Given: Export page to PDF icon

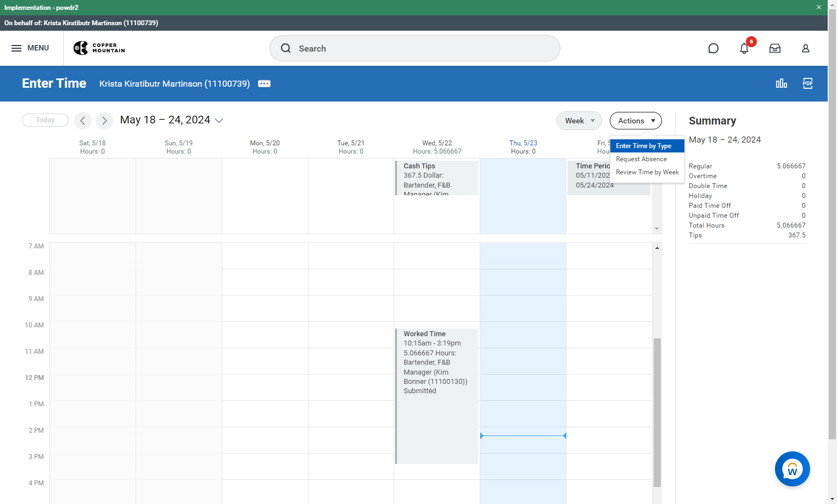Looking at the screenshot, I should pyautogui.click(x=808, y=83).
